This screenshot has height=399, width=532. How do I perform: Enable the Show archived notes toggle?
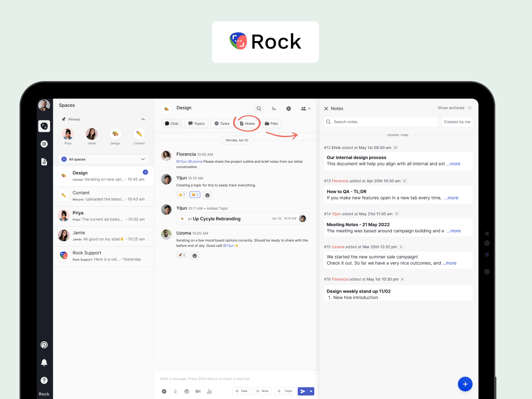[469, 108]
